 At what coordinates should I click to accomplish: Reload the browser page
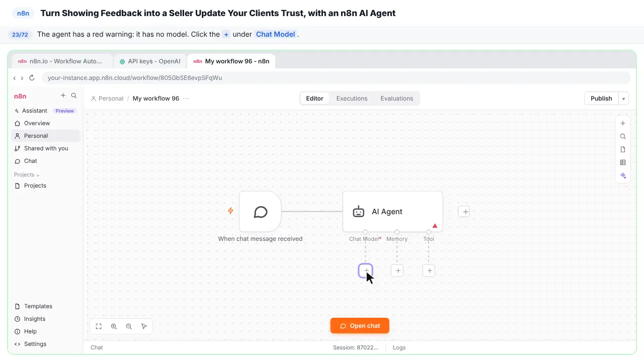click(32, 78)
